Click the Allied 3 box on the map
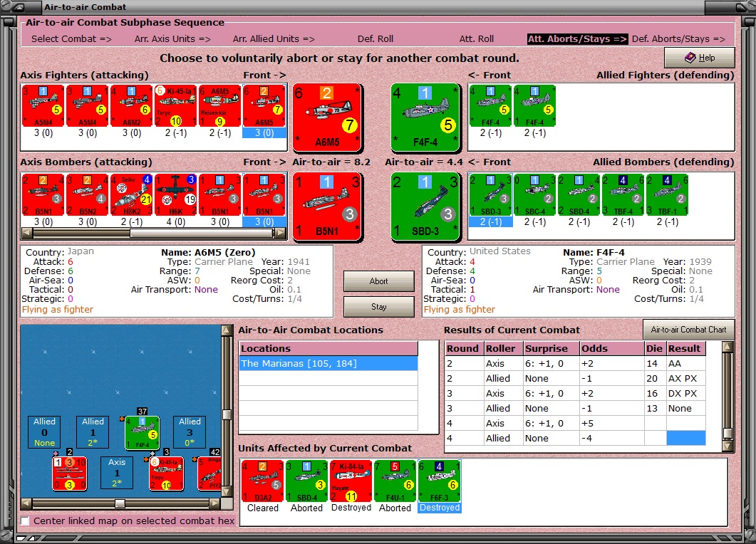 coord(190,431)
